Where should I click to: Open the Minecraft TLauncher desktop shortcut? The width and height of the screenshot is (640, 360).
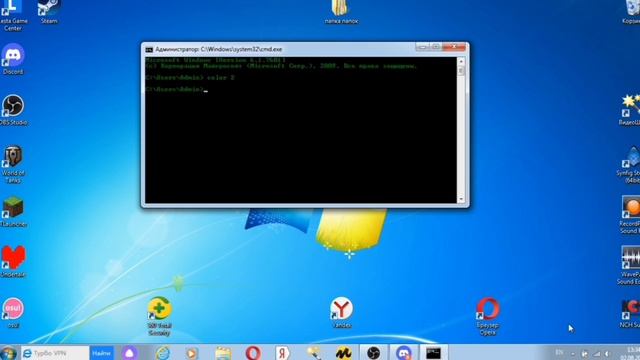[13, 211]
